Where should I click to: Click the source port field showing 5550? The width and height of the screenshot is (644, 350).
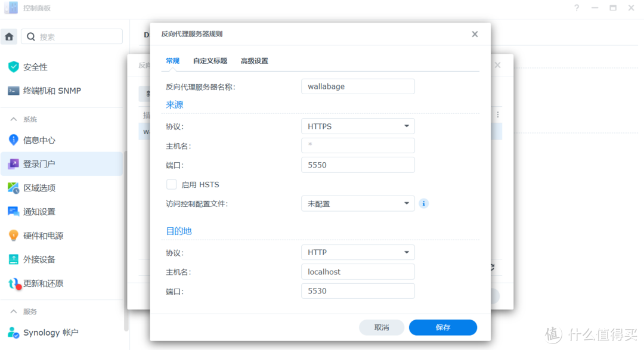coord(358,165)
